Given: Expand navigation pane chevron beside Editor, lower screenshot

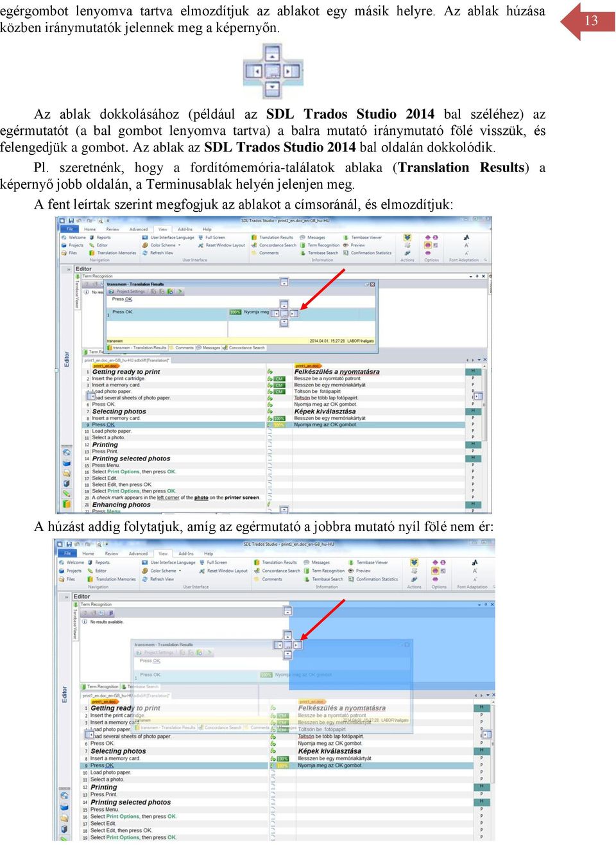Looking at the screenshot, I should [x=66, y=597].
